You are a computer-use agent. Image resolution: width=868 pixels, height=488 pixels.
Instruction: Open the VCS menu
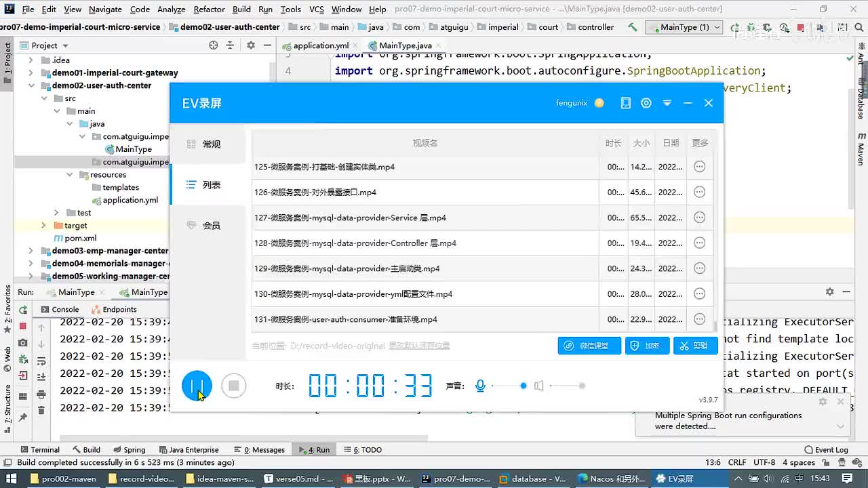pyautogui.click(x=316, y=9)
